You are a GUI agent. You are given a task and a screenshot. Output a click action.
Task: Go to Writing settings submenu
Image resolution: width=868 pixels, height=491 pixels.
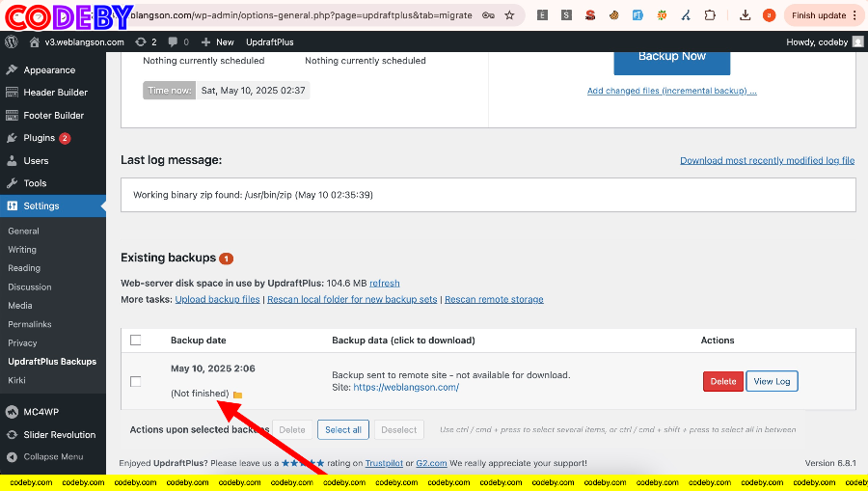pyautogui.click(x=22, y=250)
